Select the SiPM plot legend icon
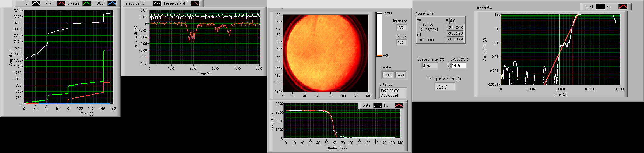The image size is (644, 153). tap(600, 7)
